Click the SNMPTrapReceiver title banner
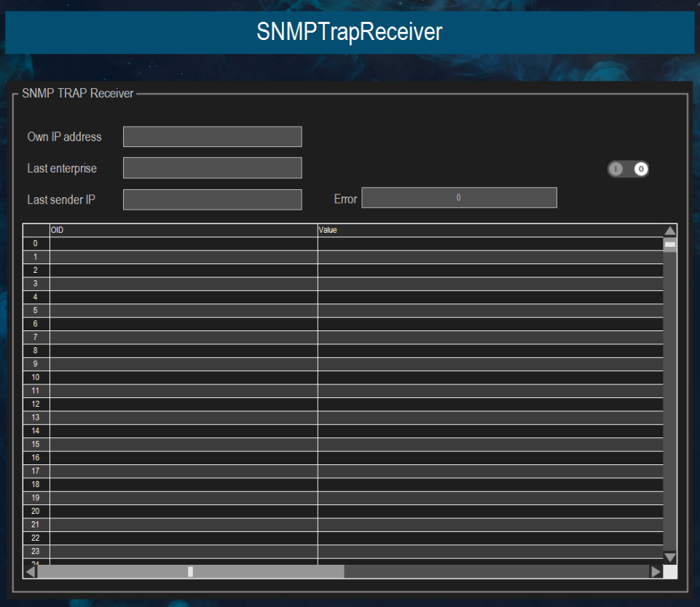 coord(350,32)
